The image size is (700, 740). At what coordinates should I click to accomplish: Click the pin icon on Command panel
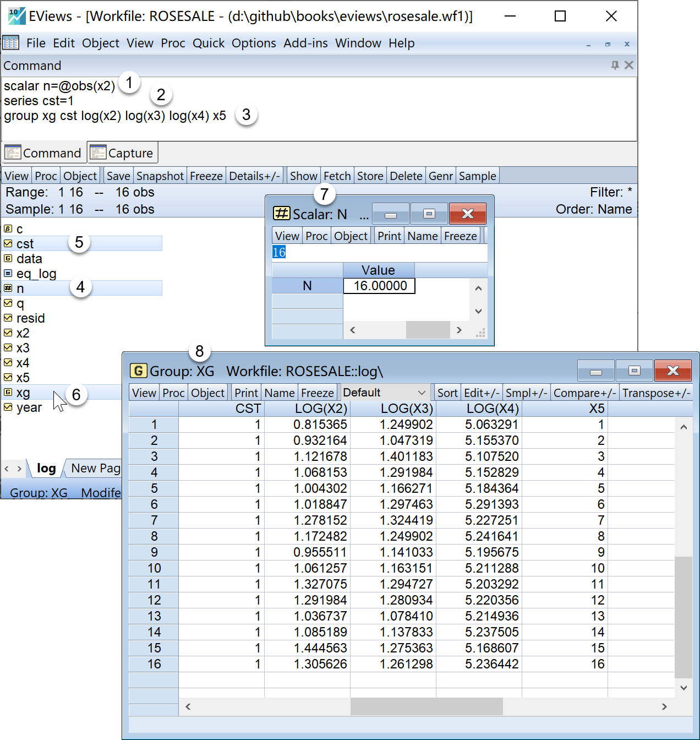(615, 66)
